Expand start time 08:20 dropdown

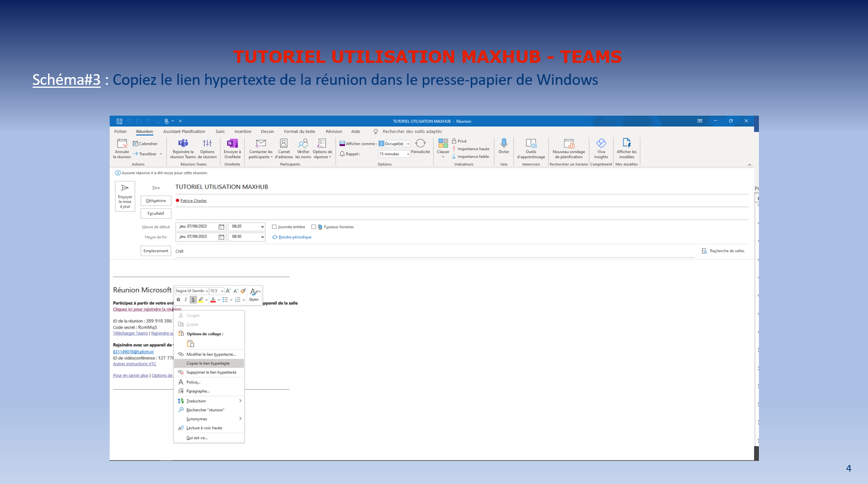point(263,227)
